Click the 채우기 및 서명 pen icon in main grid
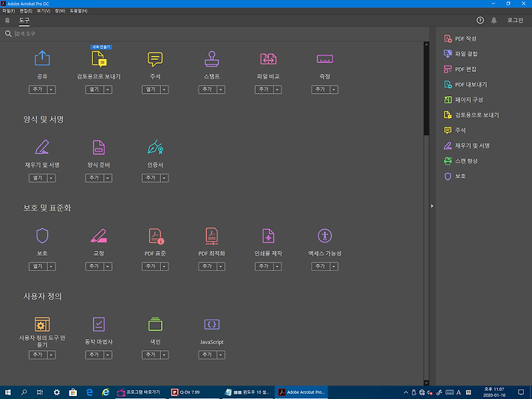 (42, 147)
